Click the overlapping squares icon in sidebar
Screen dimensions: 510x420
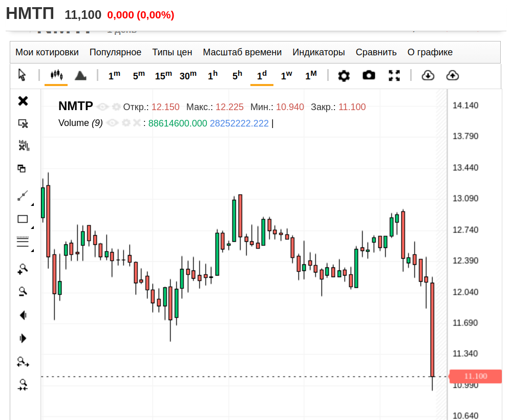tap(22, 169)
